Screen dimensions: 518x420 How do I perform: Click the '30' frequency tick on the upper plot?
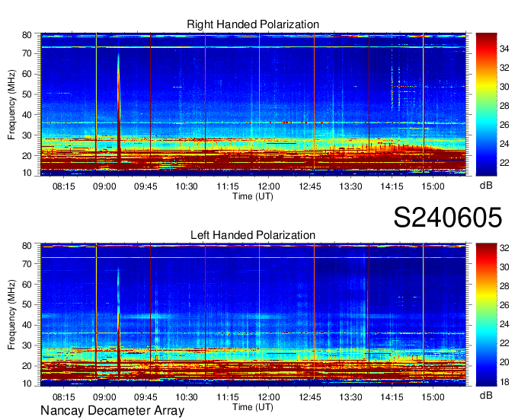27,135
